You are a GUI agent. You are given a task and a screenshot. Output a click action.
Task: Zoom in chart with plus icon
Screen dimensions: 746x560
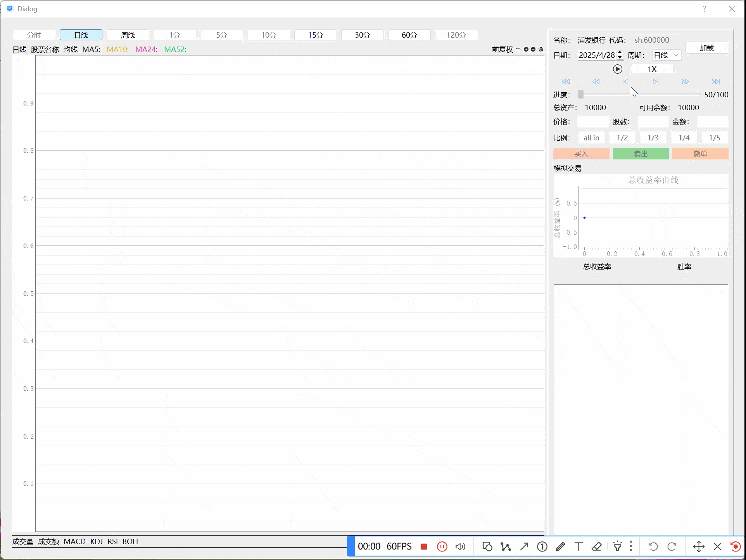point(526,49)
